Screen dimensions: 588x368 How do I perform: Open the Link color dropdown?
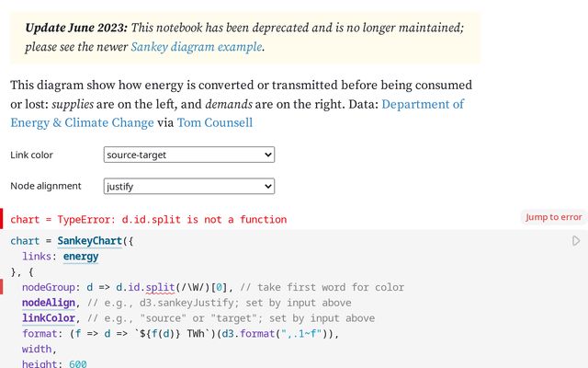189,155
